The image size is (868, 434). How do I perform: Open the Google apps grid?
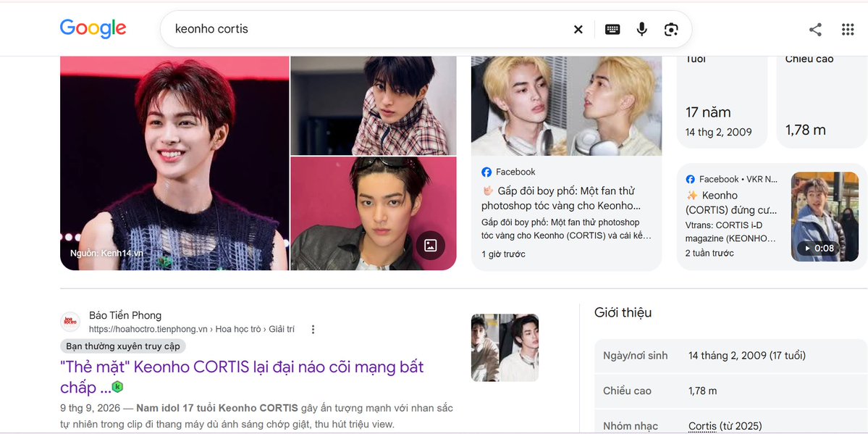[848, 30]
